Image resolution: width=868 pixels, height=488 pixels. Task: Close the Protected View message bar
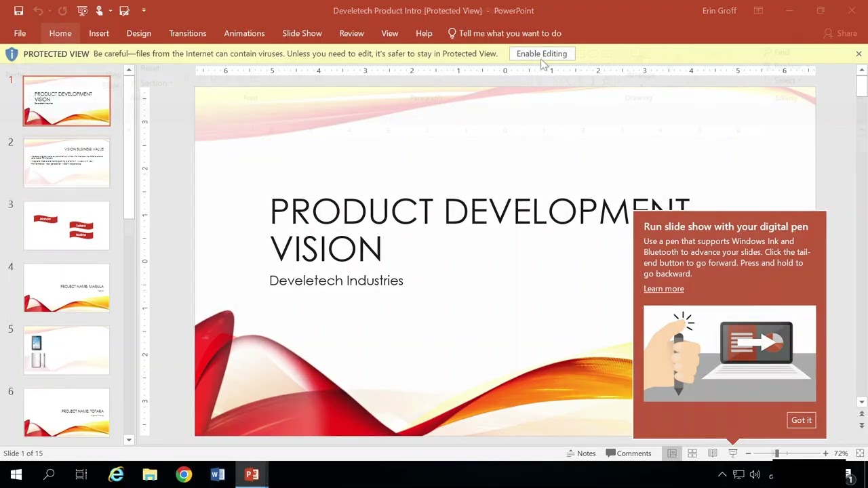(859, 54)
